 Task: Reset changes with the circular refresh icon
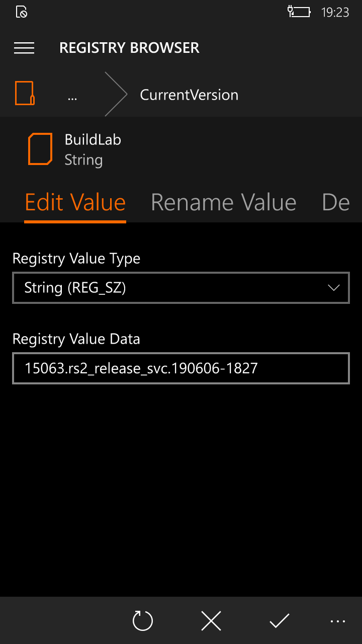(142, 621)
